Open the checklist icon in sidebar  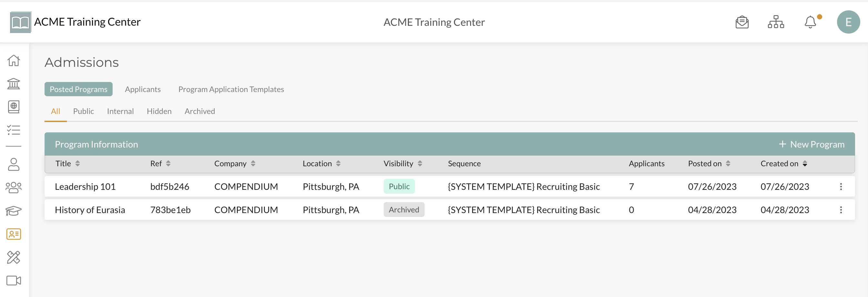click(x=14, y=130)
